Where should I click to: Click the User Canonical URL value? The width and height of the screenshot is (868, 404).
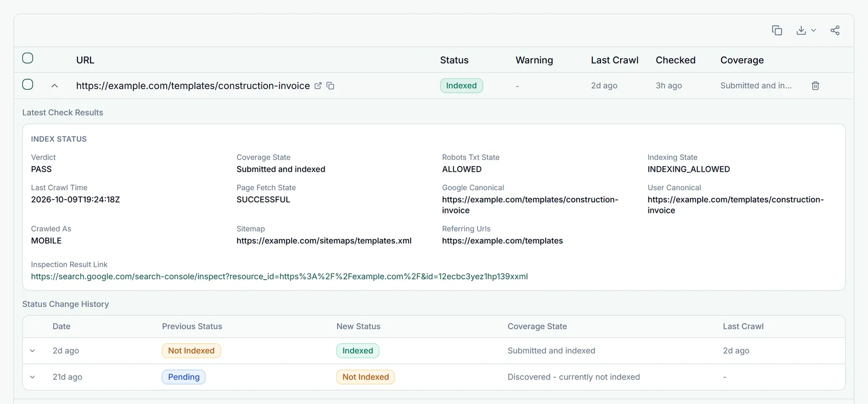(x=736, y=205)
